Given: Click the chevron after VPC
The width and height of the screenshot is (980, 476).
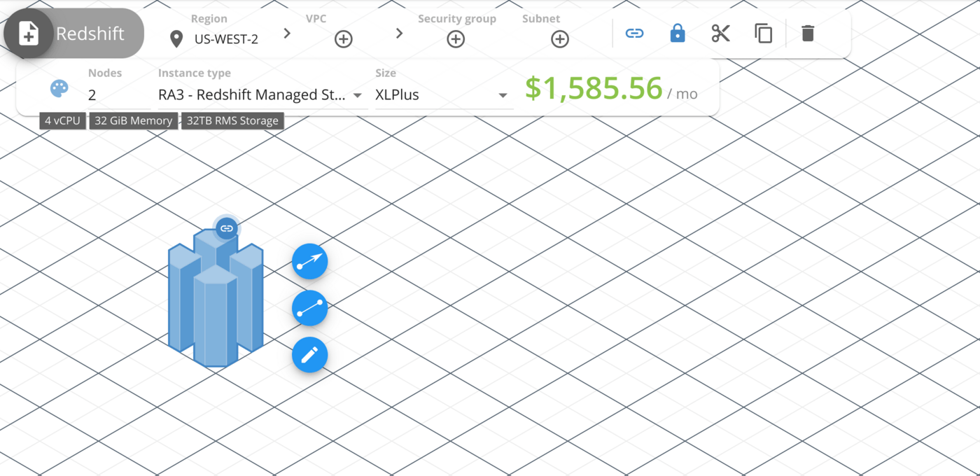Looking at the screenshot, I should 399,33.
